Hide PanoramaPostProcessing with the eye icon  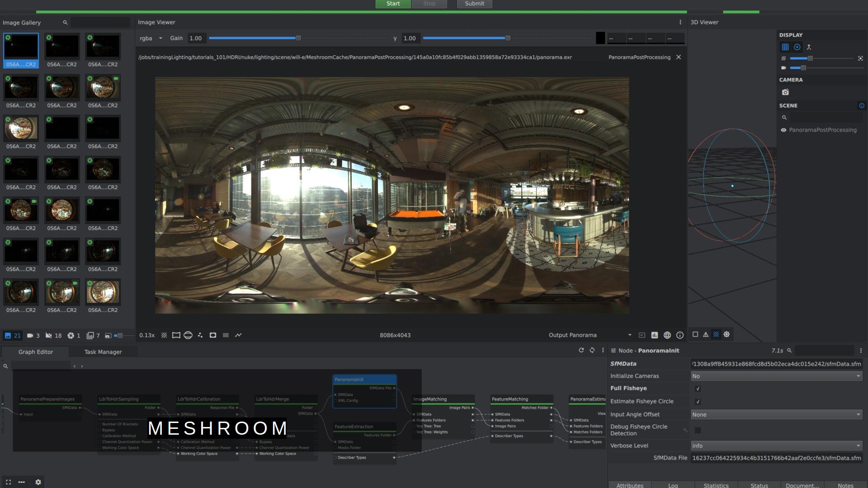783,130
